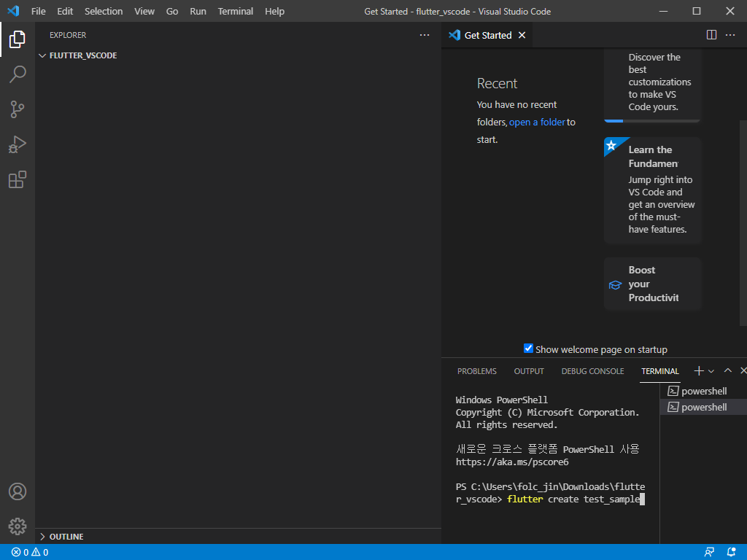The height and width of the screenshot is (560, 747).
Task: Open the Discover the best customizations card
Action: 652,85
